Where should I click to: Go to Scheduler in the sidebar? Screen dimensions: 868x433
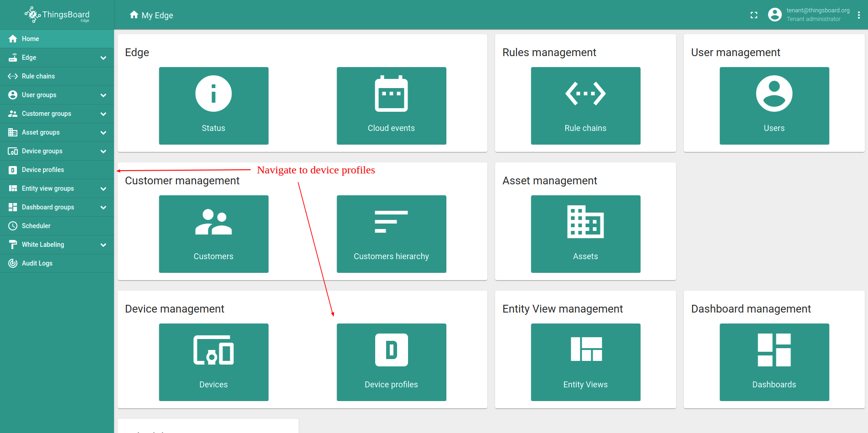pyautogui.click(x=36, y=226)
